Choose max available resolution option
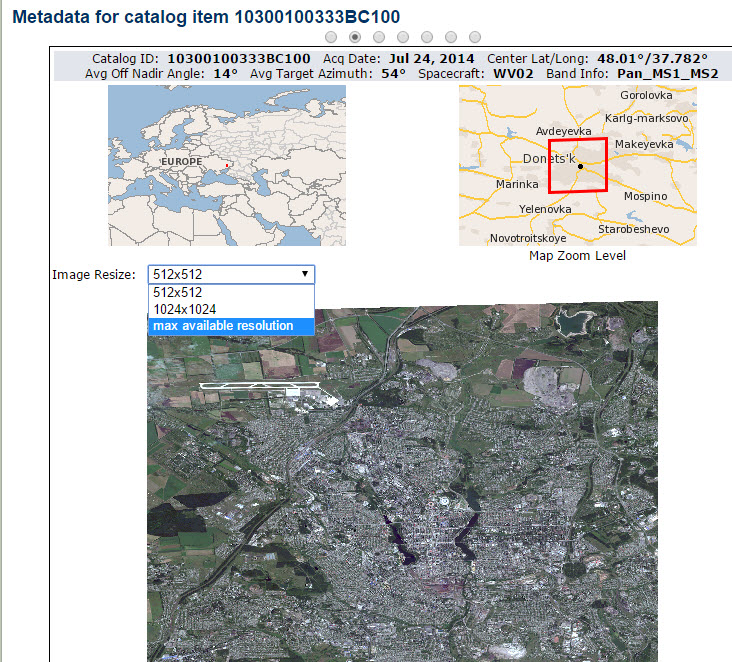The height and width of the screenshot is (662, 732). 232,326
